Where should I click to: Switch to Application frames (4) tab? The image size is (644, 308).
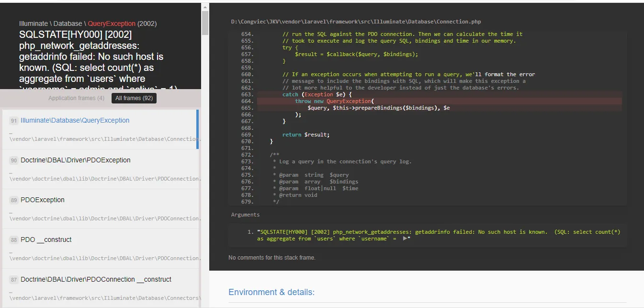coord(76,98)
